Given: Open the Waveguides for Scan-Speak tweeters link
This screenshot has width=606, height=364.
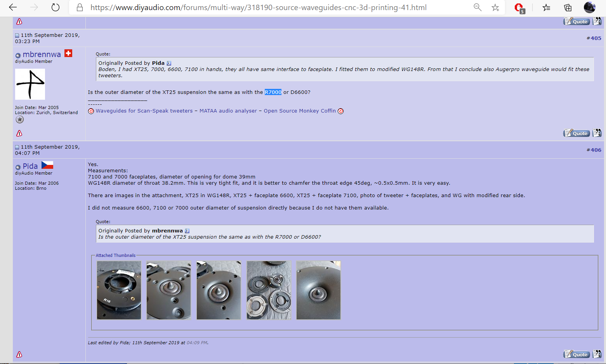Looking at the screenshot, I should (144, 111).
